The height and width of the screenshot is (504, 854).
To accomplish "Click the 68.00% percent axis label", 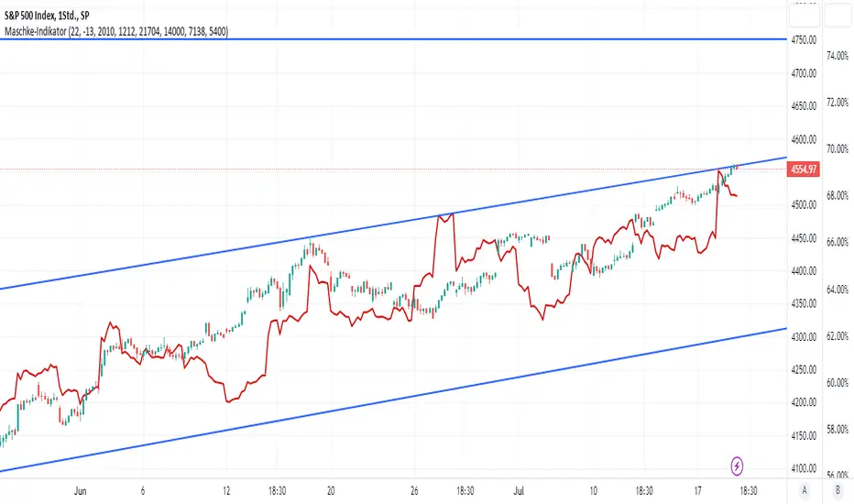I will click(x=838, y=195).
